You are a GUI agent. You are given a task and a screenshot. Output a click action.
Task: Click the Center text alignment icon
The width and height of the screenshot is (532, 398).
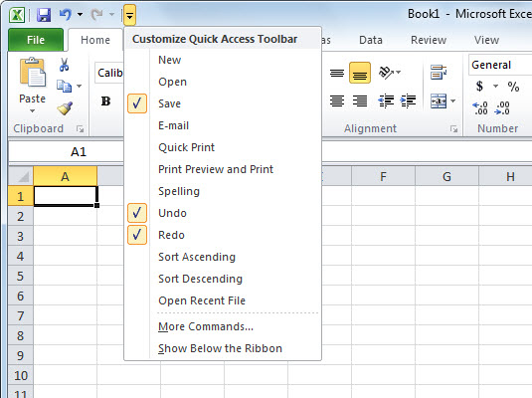tap(337, 100)
